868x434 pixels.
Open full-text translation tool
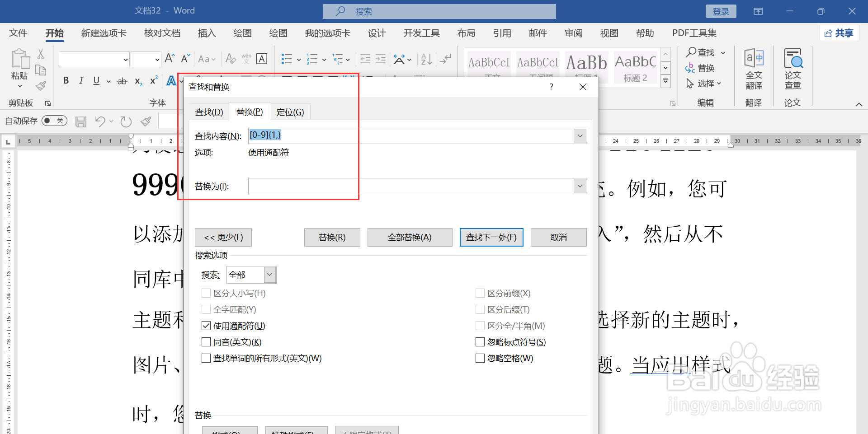point(754,69)
